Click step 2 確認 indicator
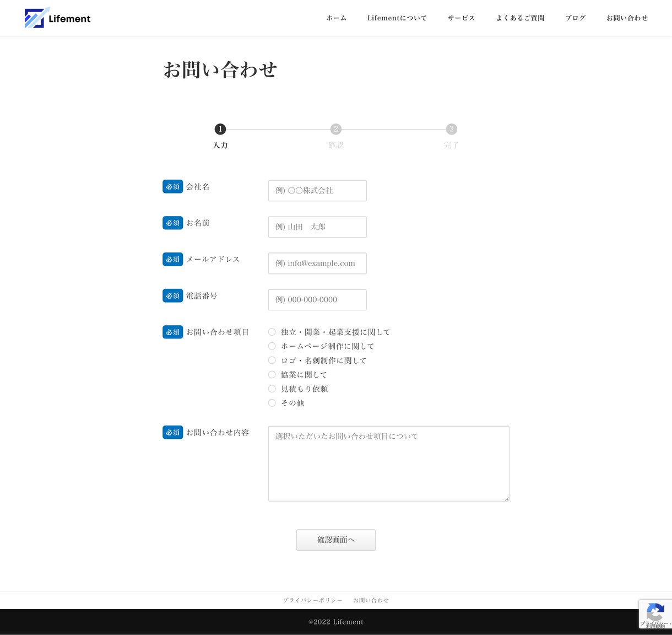Image resolution: width=672 pixels, height=635 pixels. pyautogui.click(x=336, y=136)
